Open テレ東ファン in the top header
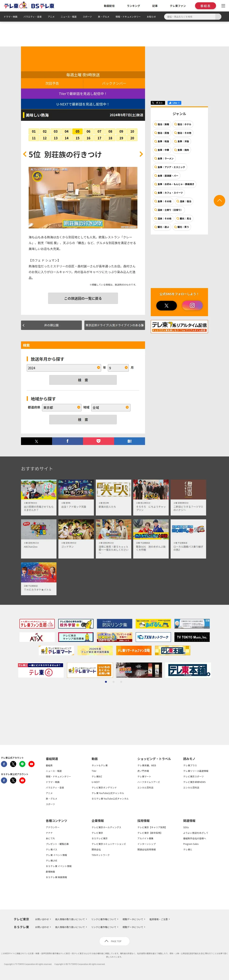The width and height of the screenshot is (229, 980). (178, 6)
